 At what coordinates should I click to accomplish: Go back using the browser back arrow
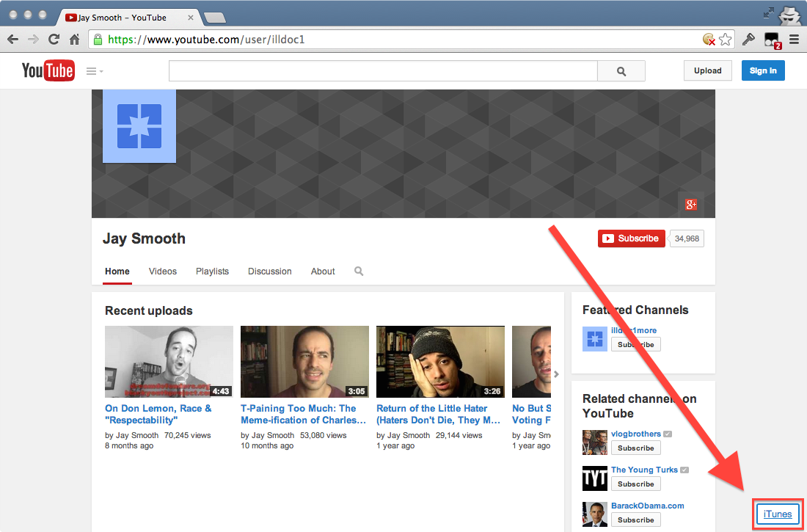[x=13, y=40]
